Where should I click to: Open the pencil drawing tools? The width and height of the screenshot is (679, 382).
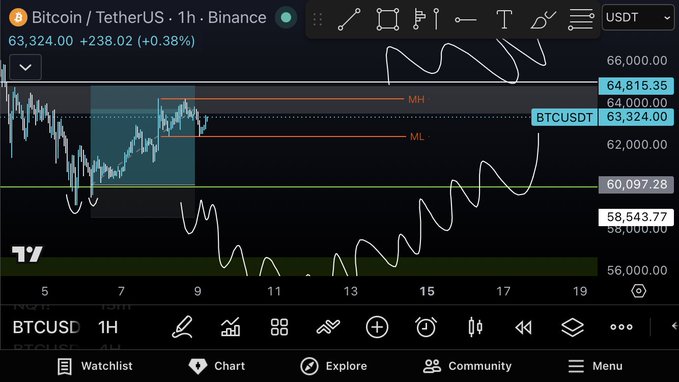tap(181, 327)
